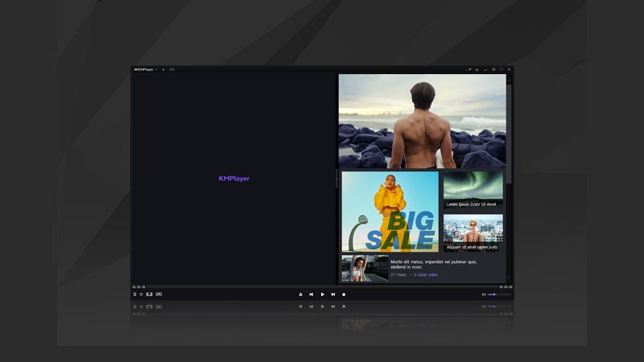
Task: Switch to fullscreen using the title bar icon
Action: point(501,69)
